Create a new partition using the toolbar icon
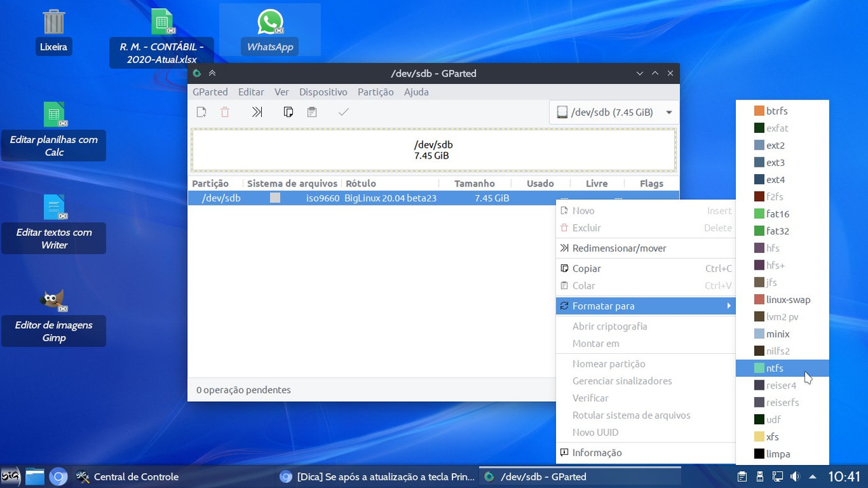This screenshot has height=488, width=868. tap(201, 112)
